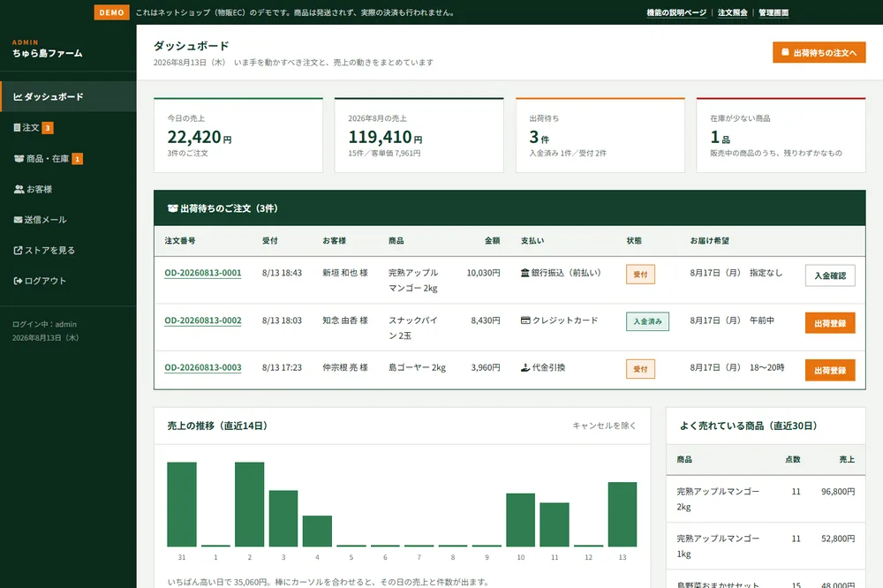Click the 入金済み status badge
The height and width of the screenshot is (588, 883).
pos(647,321)
